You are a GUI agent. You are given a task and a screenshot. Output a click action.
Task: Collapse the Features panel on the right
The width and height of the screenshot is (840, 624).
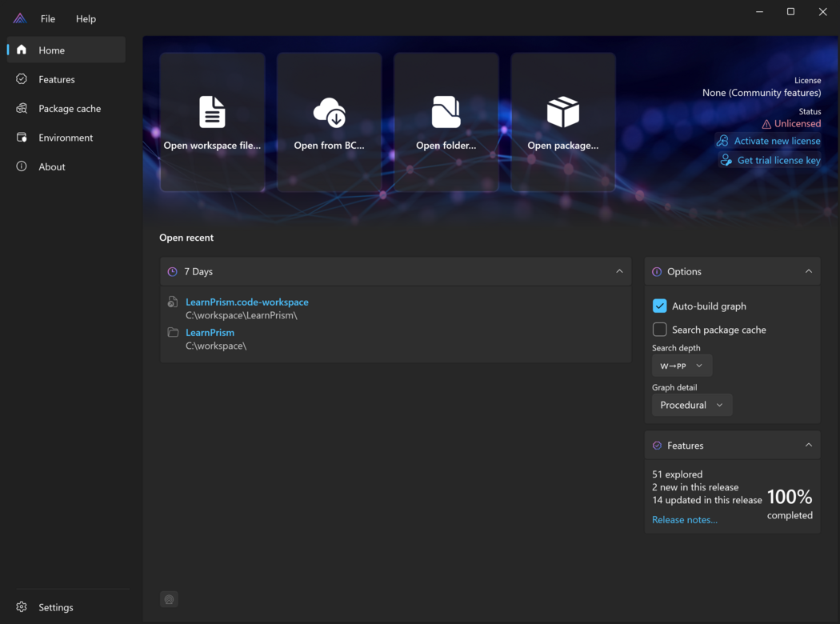click(808, 445)
